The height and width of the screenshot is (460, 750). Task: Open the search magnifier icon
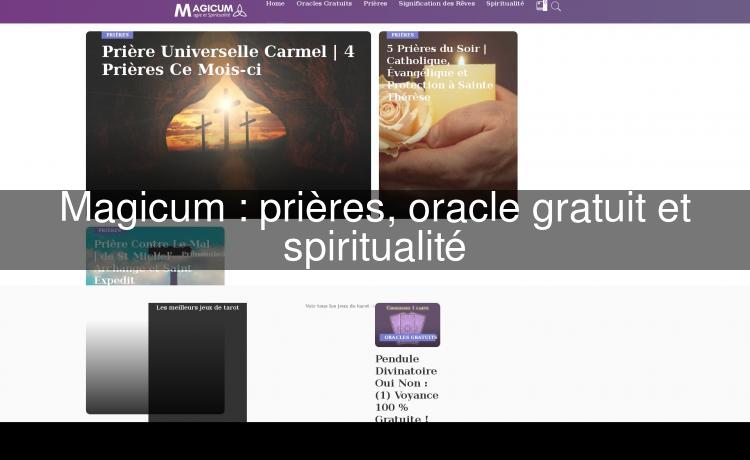tap(556, 6)
